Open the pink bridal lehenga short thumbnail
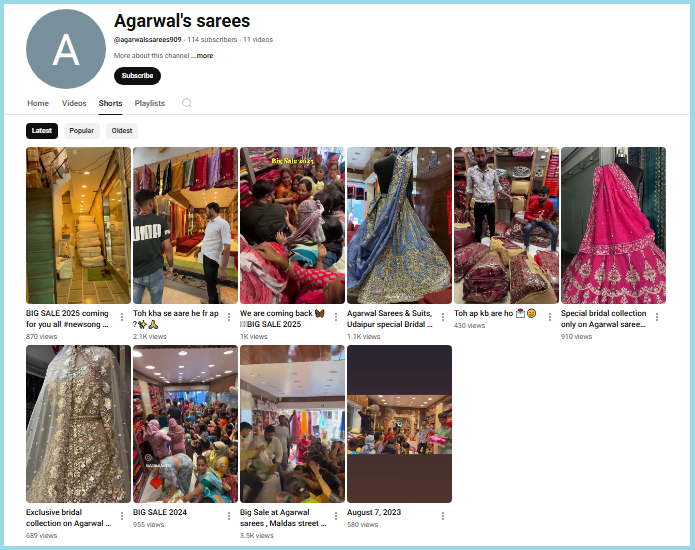 coord(613,226)
